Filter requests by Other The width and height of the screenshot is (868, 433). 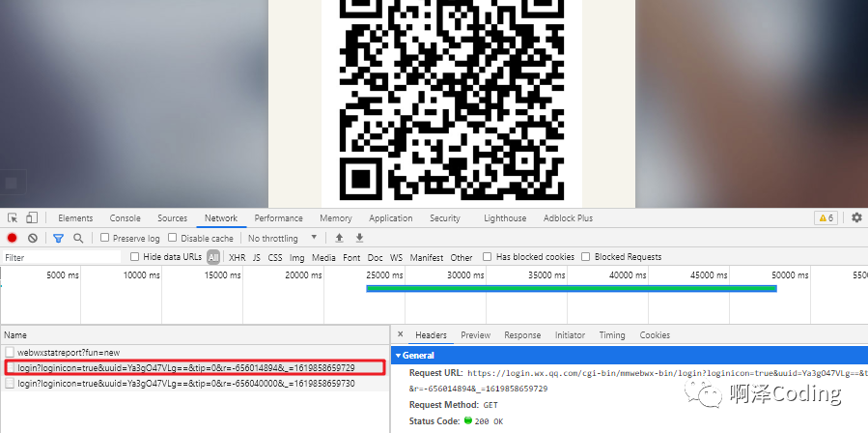click(462, 257)
